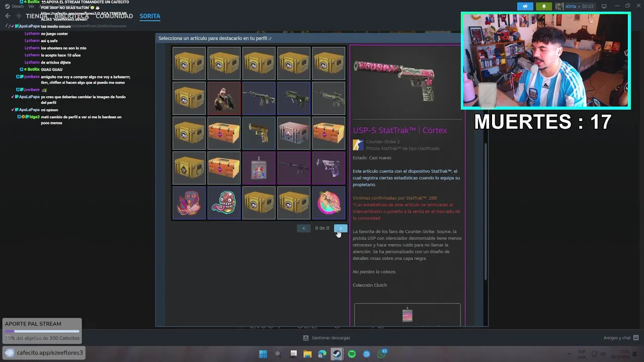Click 'USP-S StatTrak™ | Cortex' item title
Image resolution: width=644 pixels, height=362 pixels.
click(399, 130)
